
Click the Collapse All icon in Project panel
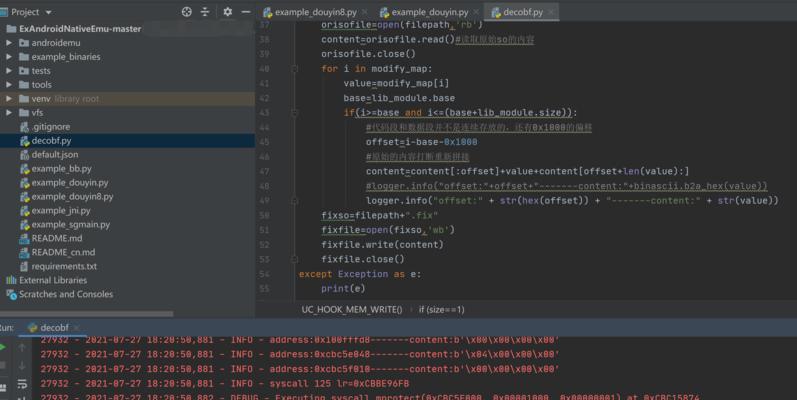(x=205, y=12)
